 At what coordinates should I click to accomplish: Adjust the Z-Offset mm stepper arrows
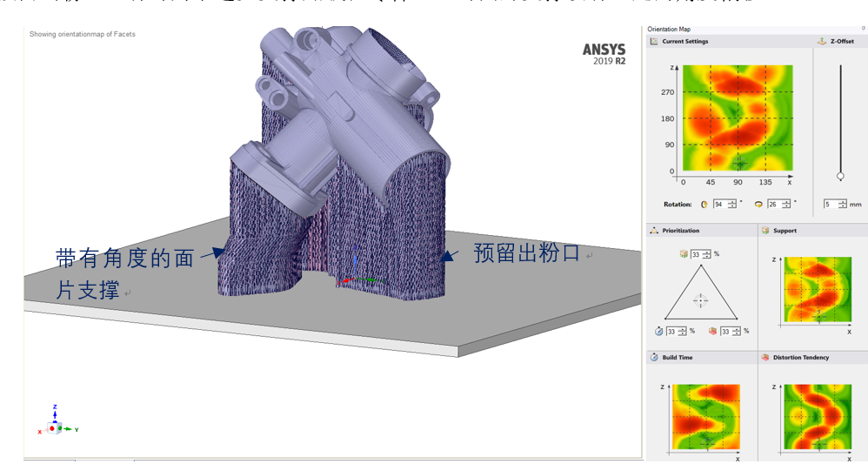(843, 204)
